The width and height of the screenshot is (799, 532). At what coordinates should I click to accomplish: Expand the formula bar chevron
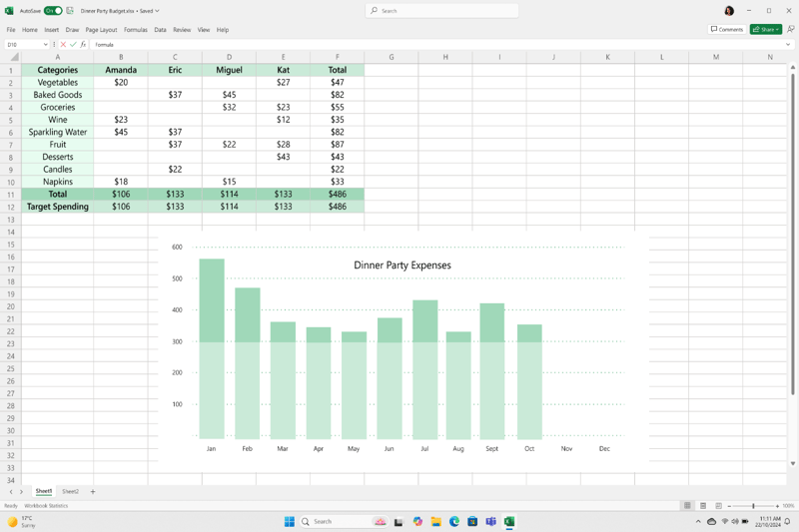click(x=788, y=45)
